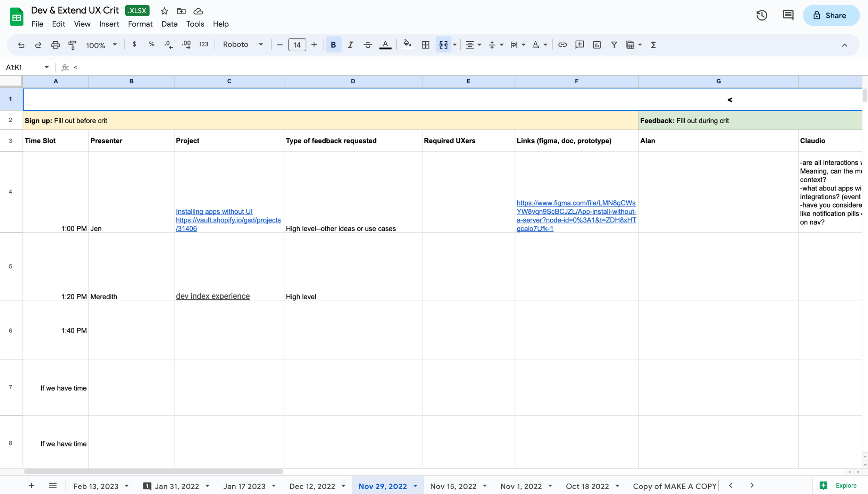Viewport: 868px width, 494px height.
Task: Click the Share button
Action: pyautogui.click(x=831, y=15)
